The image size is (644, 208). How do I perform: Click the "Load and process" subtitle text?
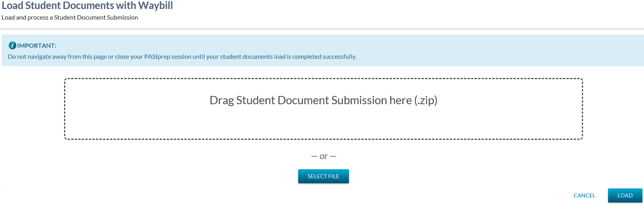[25, 18]
